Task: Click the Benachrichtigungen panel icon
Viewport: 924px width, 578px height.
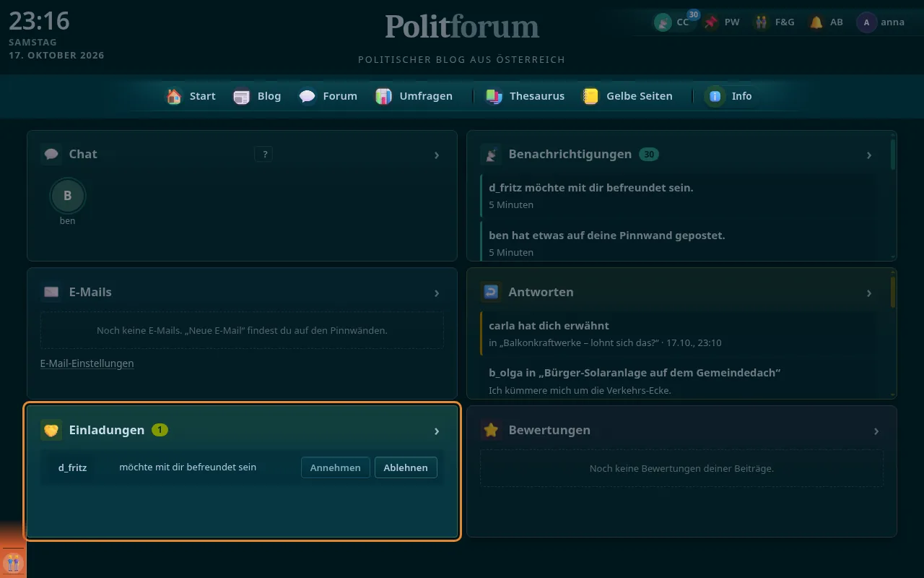Action: 491,154
